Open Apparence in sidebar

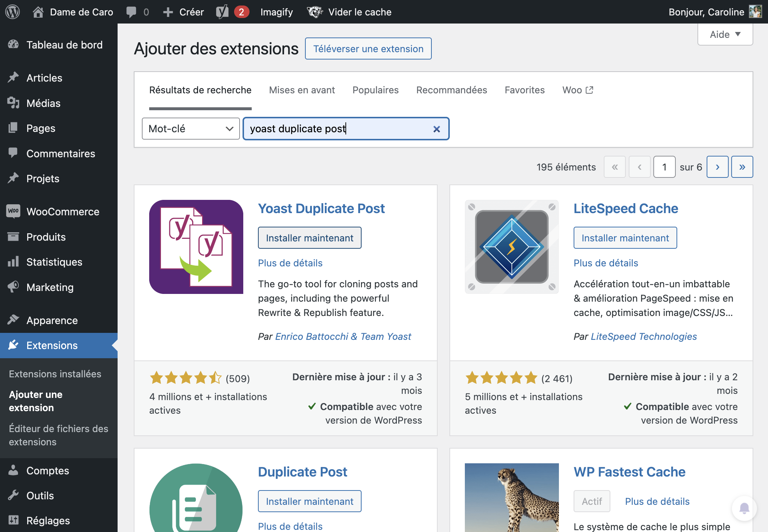59,320
